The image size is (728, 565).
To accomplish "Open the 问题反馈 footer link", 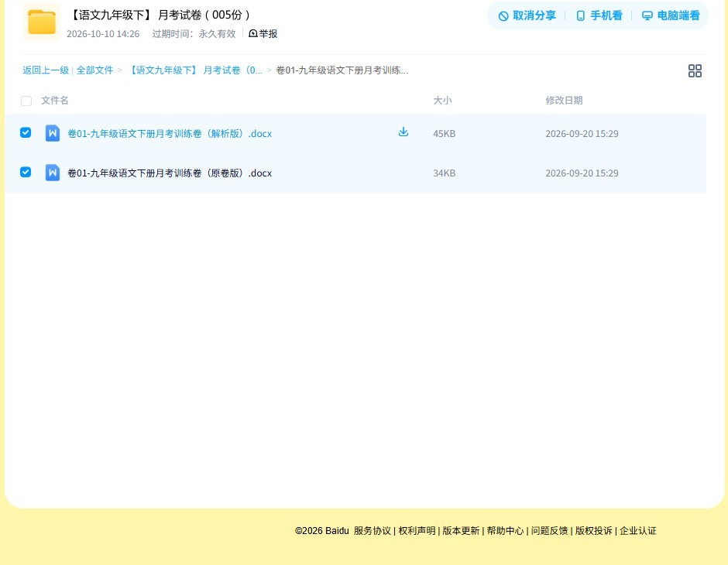I will click(x=550, y=531).
